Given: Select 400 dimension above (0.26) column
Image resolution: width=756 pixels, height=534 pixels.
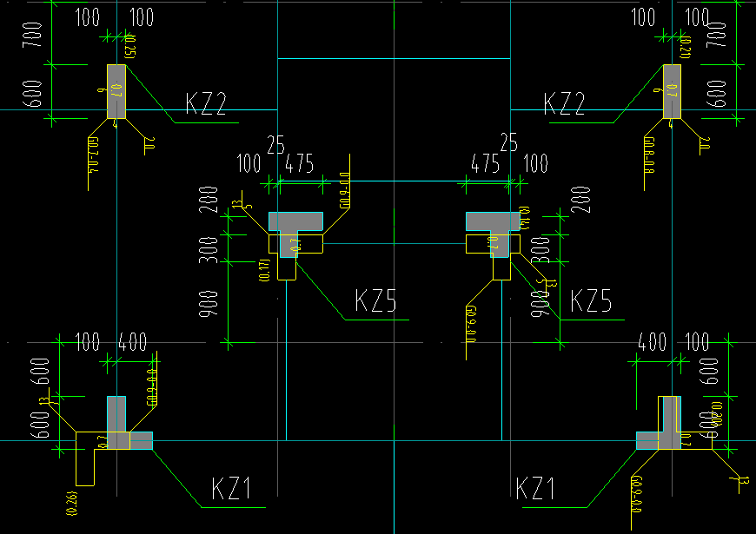Looking at the screenshot, I should (133, 342).
